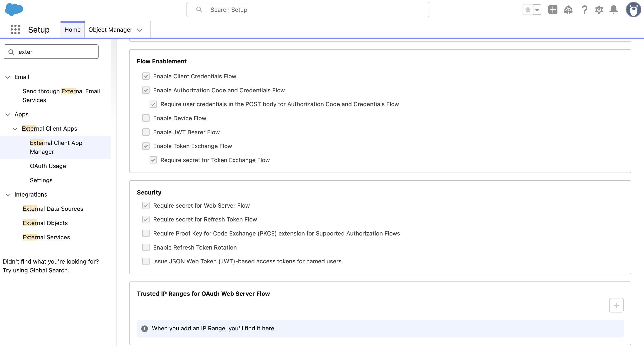
Task: Open the App Launcher dots grid
Action: pos(15,29)
